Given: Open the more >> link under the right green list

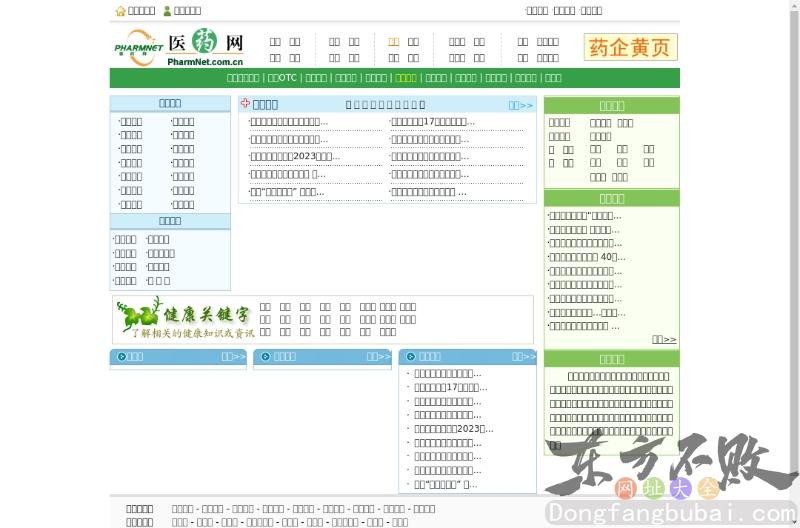Looking at the screenshot, I should pyautogui.click(x=664, y=339).
